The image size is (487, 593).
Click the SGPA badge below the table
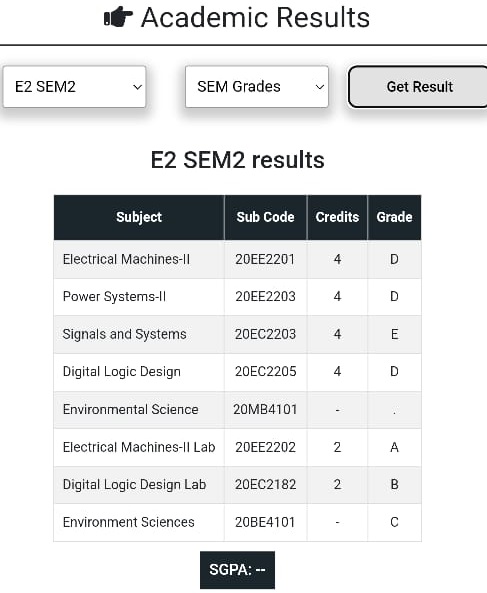click(x=237, y=570)
